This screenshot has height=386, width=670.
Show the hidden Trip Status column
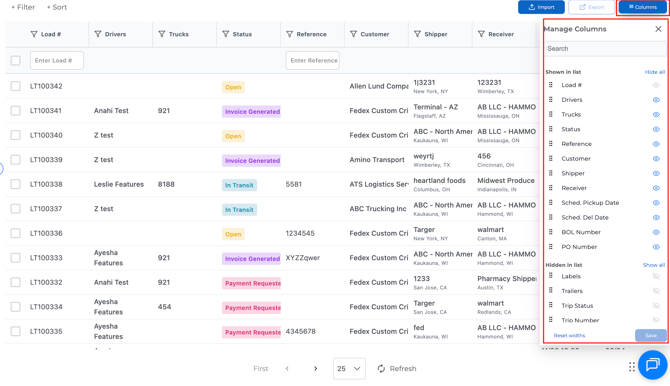coord(656,306)
